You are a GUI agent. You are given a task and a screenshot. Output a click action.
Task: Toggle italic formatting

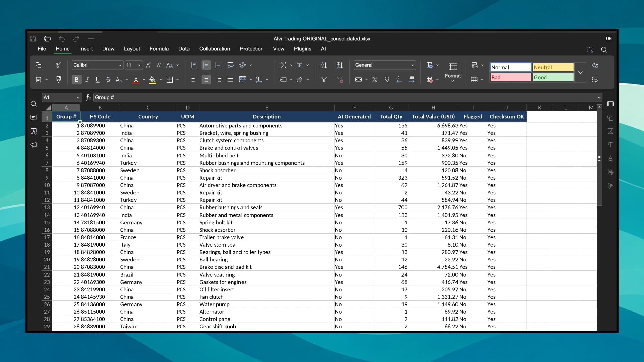click(87, 79)
